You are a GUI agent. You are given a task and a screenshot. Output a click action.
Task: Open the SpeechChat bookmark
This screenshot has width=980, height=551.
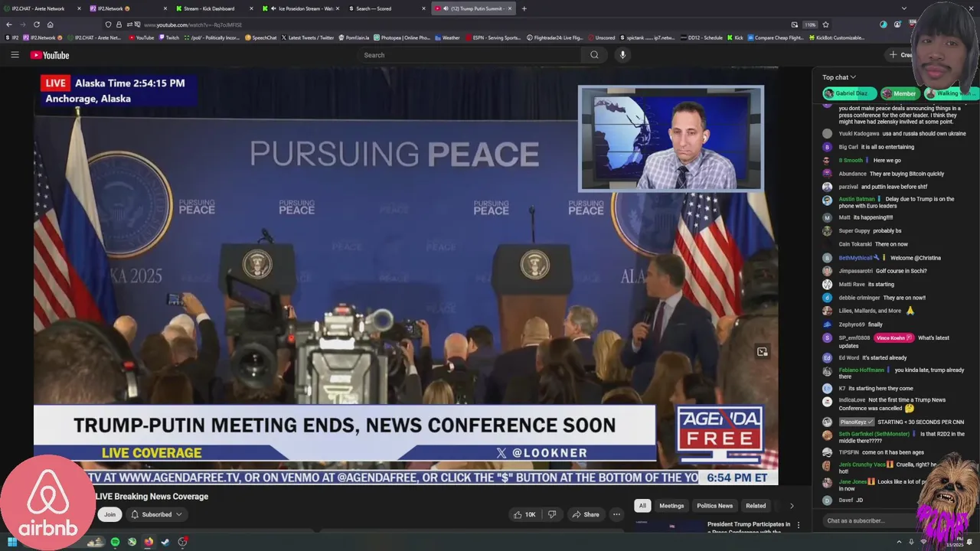click(261, 37)
